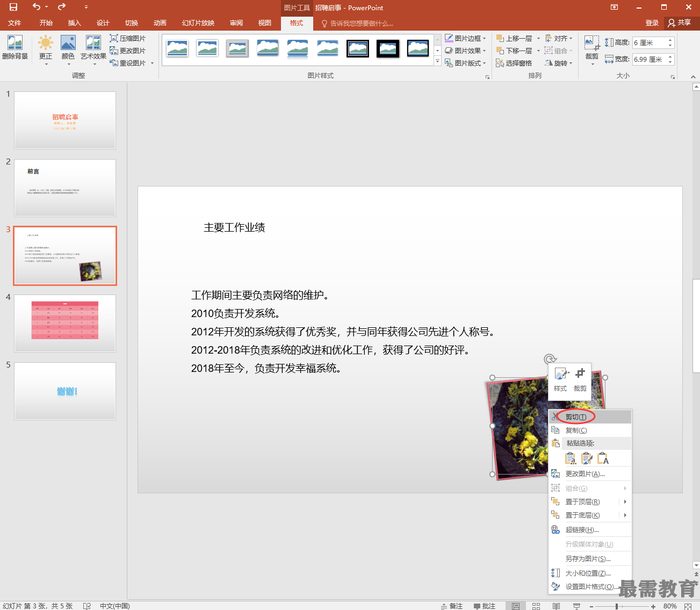700x610 pixels.
Task: Choose Bring to Front (置于顶层) menu item
Action: 590,501
